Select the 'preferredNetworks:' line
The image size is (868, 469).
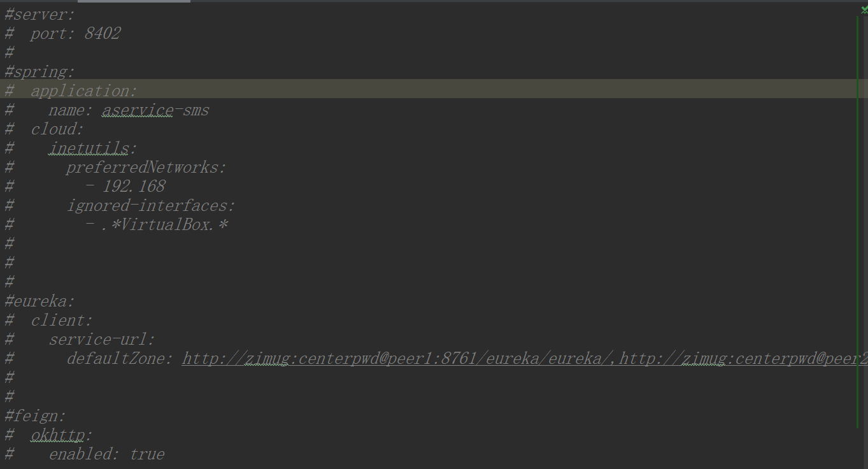(146, 168)
